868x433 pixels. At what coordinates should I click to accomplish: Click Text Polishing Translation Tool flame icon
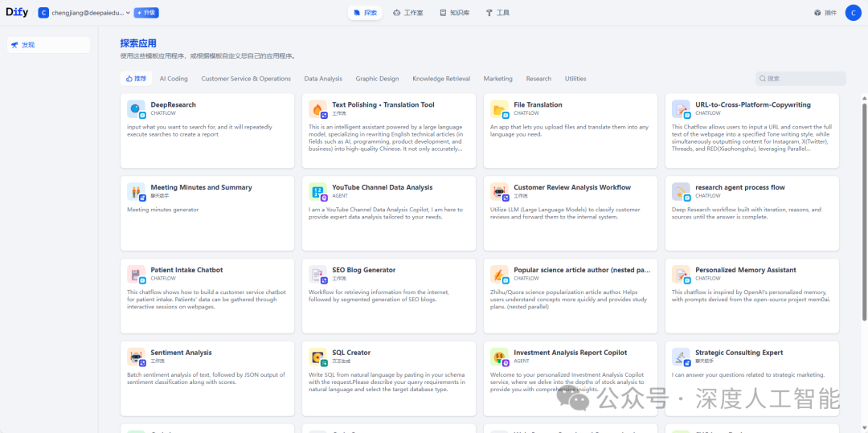coord(317,109)
